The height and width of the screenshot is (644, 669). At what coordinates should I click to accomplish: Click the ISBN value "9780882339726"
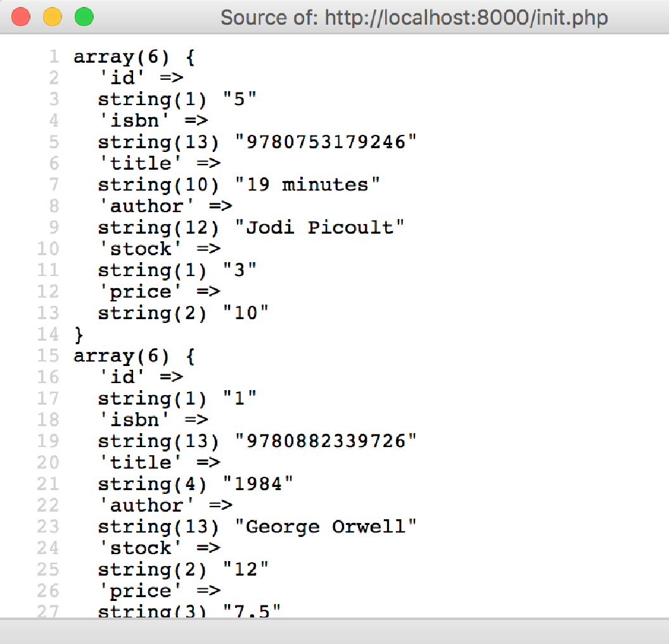326,441
